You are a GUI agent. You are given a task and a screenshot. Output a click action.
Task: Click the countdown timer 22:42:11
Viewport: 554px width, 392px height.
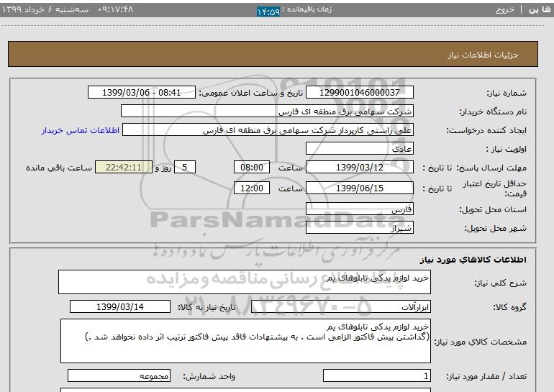point(124,168)
